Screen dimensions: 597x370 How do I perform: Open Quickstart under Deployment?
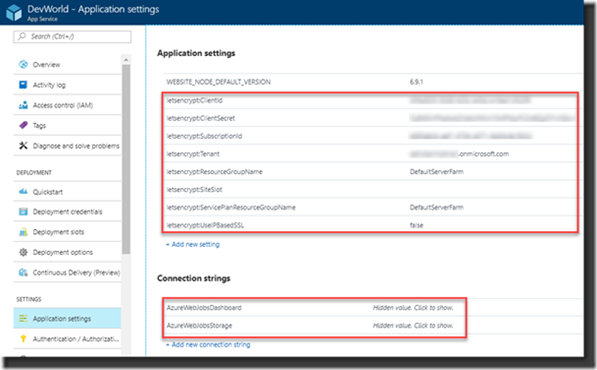pos(67,191)
